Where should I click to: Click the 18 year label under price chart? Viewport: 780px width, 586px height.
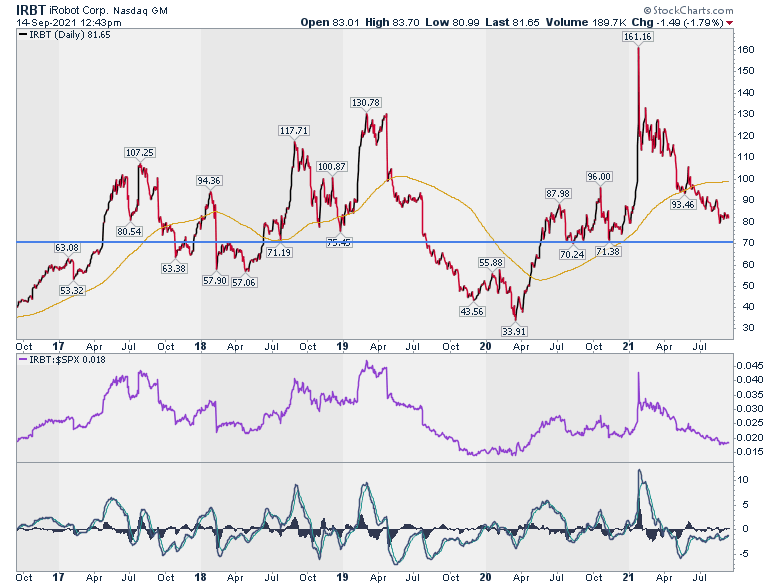point(200,346)
